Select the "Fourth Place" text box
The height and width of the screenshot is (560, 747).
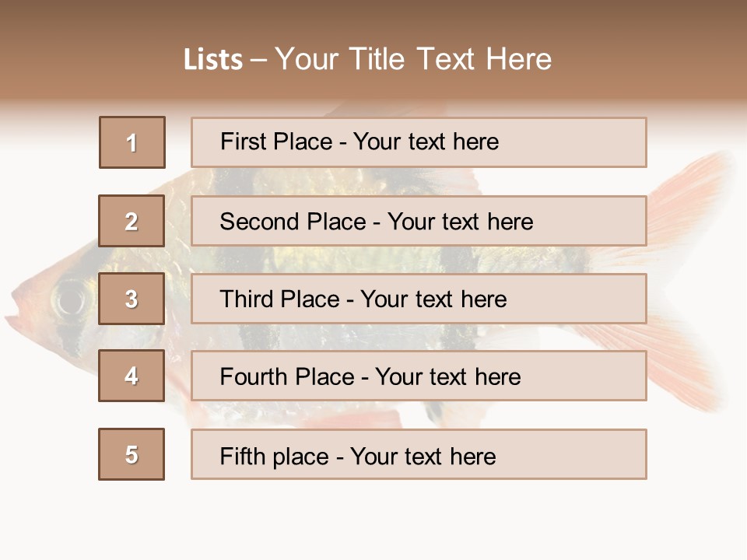(x=419, y=376)
